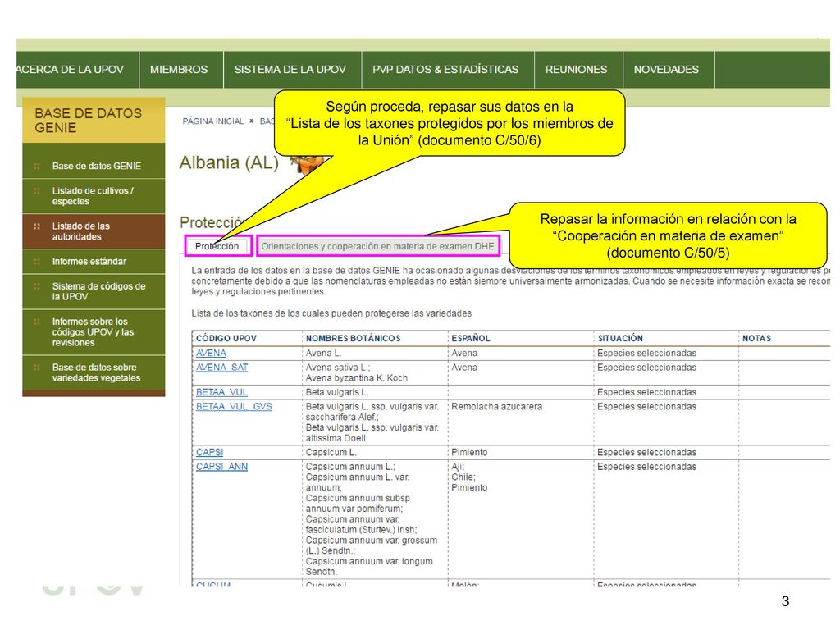This screenshot has width=840, height=630.
Task: Click the 'Albania (AL)' page heading
Action: 229,162
